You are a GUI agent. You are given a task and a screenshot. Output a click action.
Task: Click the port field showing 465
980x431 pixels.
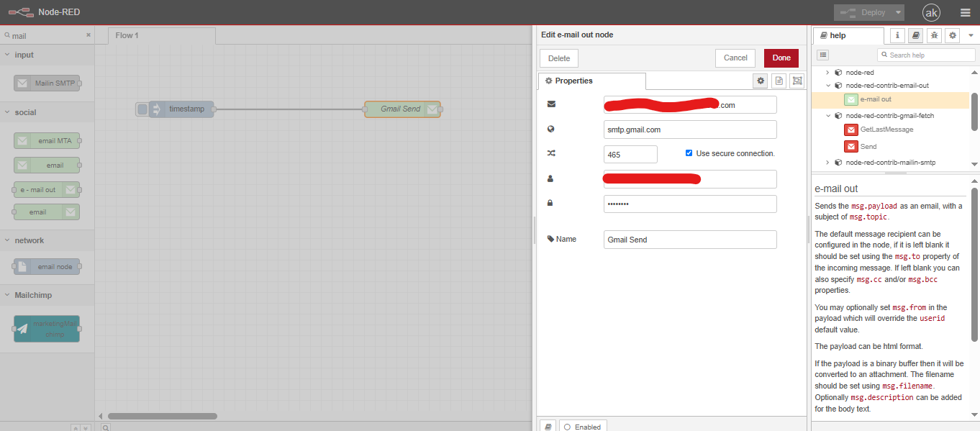pyautogui.click(x=630, y=155)
